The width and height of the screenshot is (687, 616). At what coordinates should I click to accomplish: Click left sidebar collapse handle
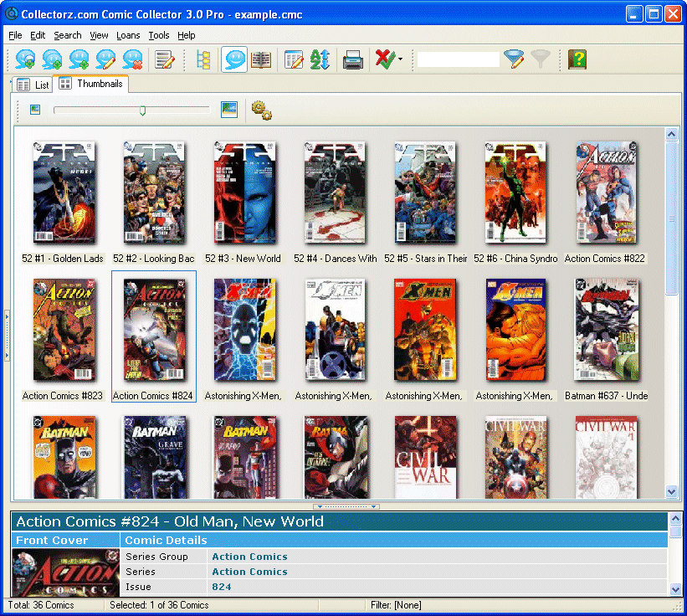[7, 335]
